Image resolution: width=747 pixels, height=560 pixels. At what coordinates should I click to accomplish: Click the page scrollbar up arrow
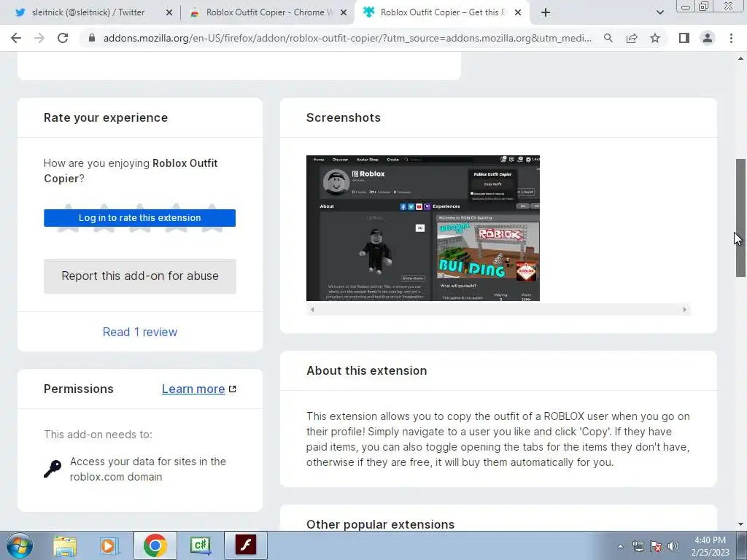pos(740,58)
